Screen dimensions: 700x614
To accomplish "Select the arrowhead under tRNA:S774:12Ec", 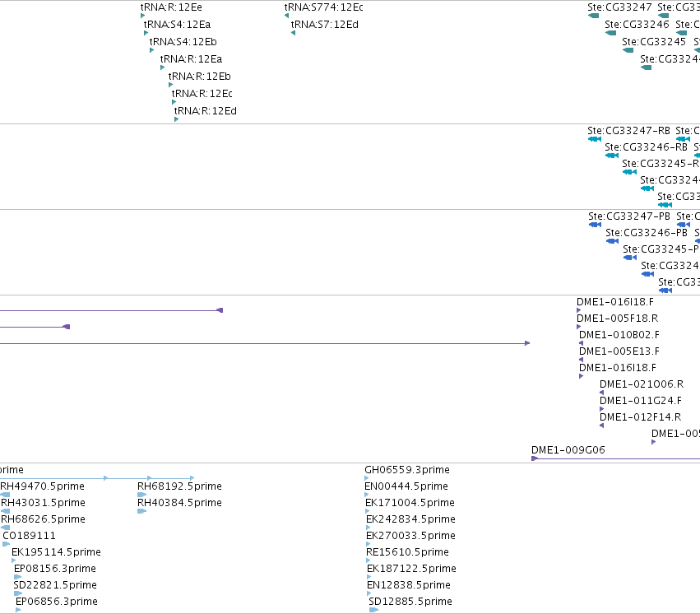I will (x=286, y=16).
